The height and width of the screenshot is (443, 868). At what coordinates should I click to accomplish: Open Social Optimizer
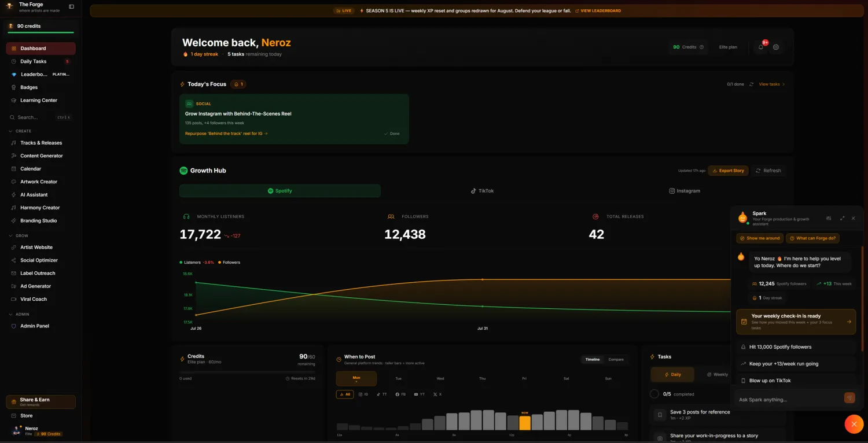click(41, 260)
